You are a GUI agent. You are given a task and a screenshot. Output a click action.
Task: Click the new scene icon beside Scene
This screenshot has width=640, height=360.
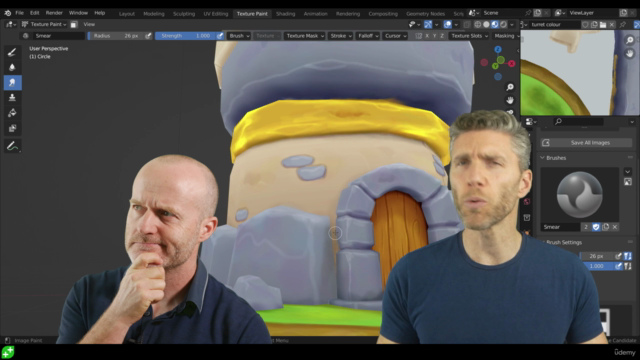click(x=538, y=13)
